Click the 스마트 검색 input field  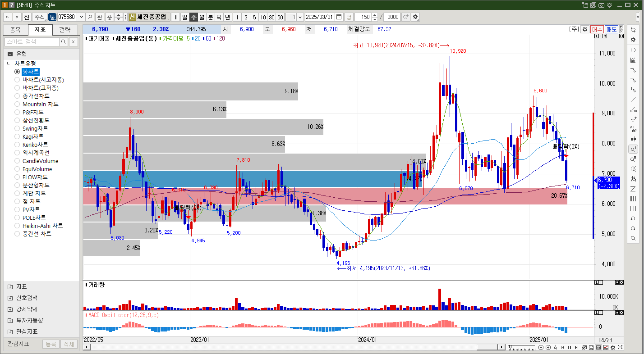(32, 41)
